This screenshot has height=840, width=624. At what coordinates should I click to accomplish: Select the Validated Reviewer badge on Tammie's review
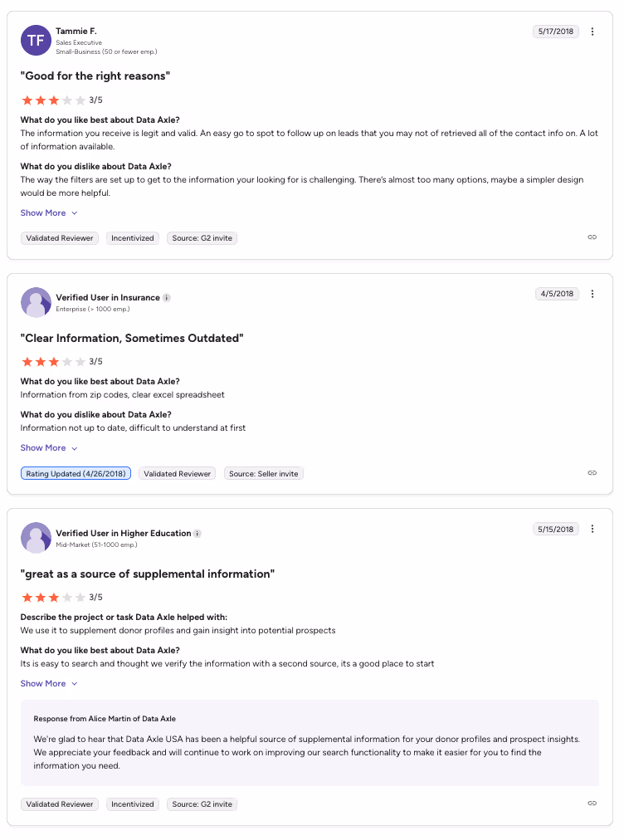pos(59,237)
